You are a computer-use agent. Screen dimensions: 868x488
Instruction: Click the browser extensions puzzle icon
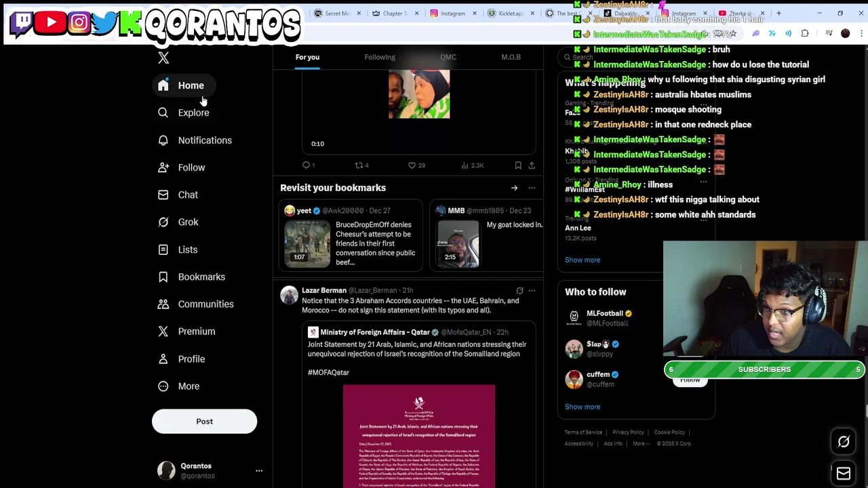coord(805,33)
